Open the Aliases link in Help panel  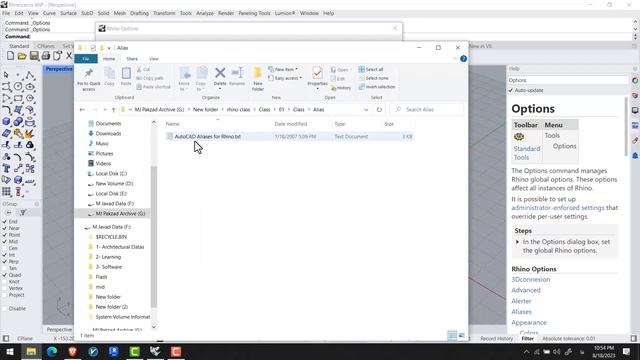(521, 312)
